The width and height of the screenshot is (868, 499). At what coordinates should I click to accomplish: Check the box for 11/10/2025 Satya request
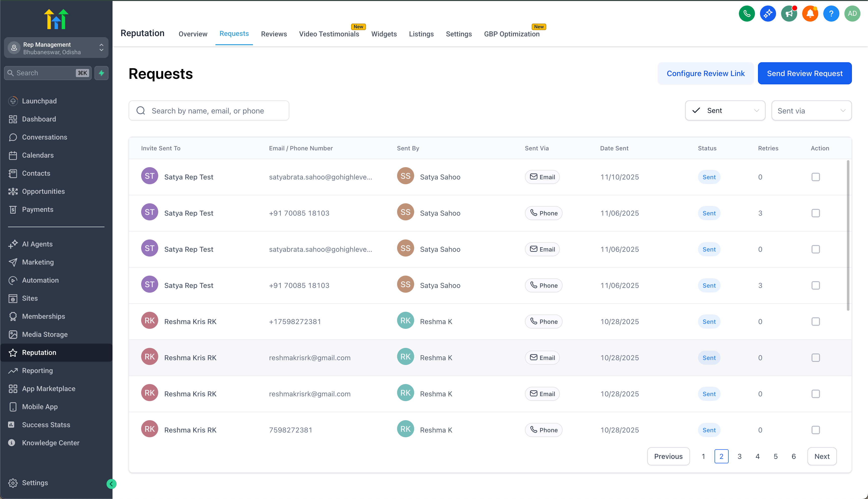point(816,177)
